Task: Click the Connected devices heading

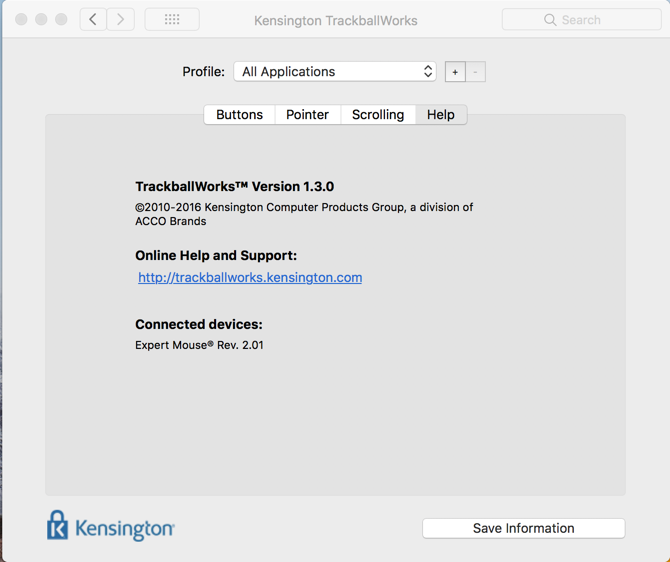Action: coord(199,324)
